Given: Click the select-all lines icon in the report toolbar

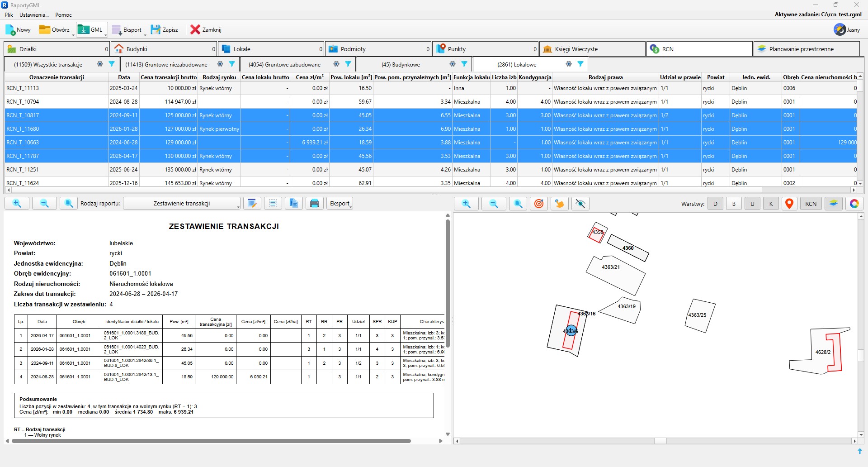Looking at the screenshot, I should point(273,204).
